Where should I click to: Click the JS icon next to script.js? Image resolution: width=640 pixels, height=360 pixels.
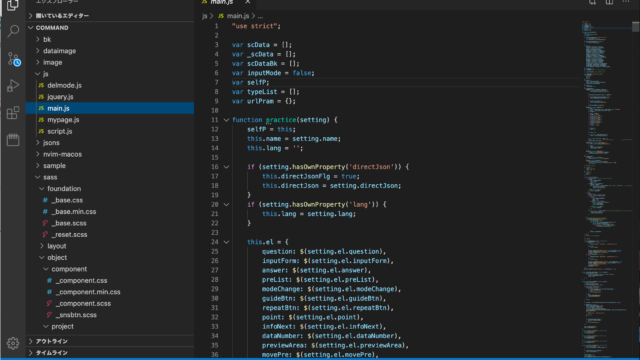click(41, 131)
